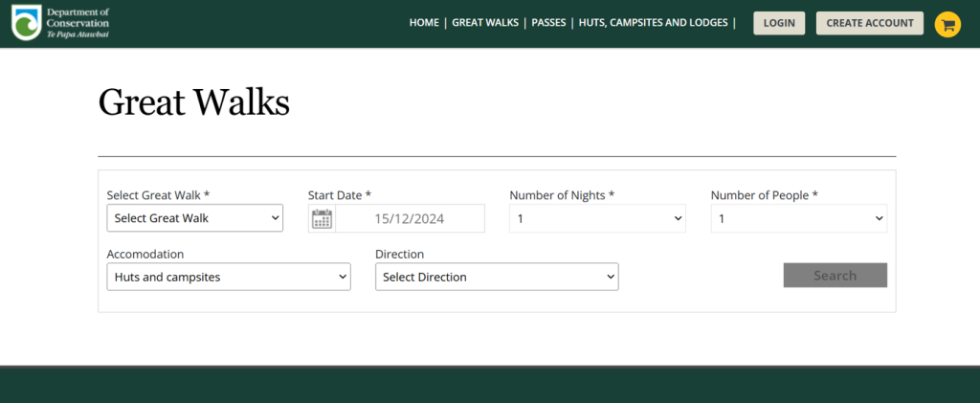Open the Start Date calendar picker icon
The width and height of the screenshot is (980, 403).
322,218
